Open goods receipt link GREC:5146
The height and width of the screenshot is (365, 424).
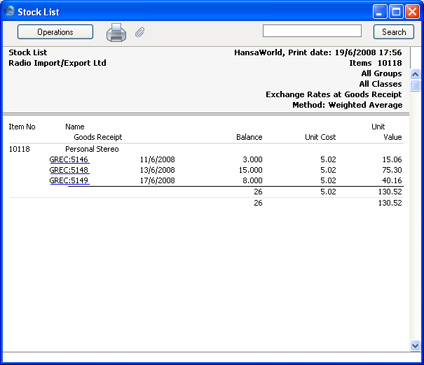69,159
